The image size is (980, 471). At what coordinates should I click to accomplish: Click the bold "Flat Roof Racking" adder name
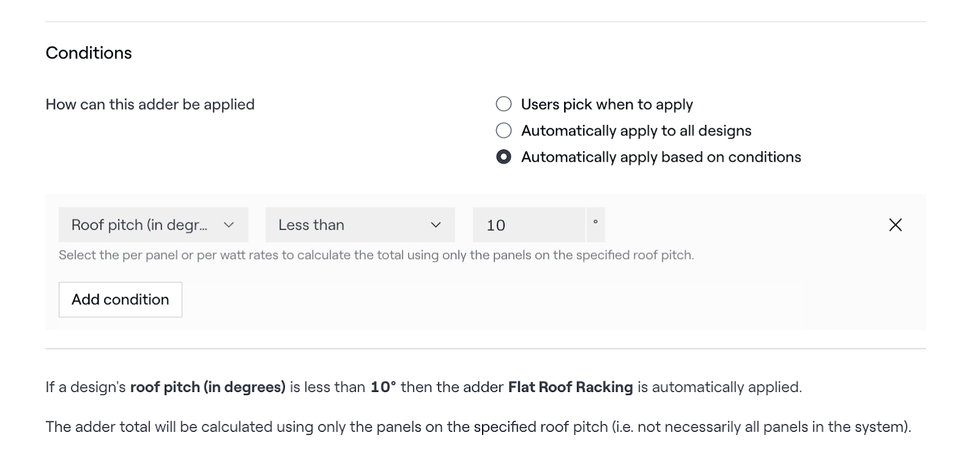[570, 387]
